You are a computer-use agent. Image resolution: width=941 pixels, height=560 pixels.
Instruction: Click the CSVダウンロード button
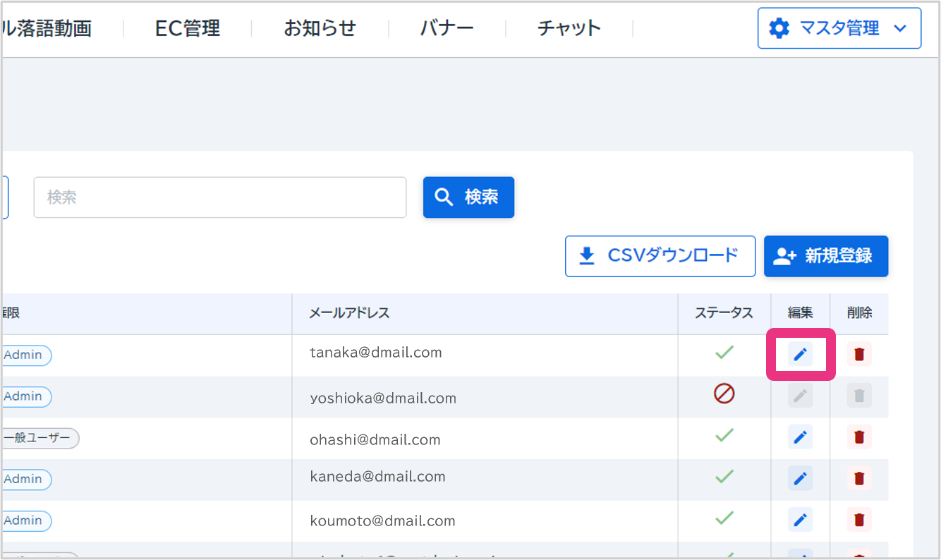point(660,256)
